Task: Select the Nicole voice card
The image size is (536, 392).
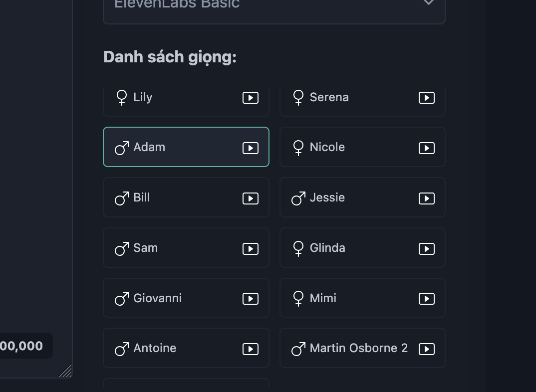Action: coord(362,147)
